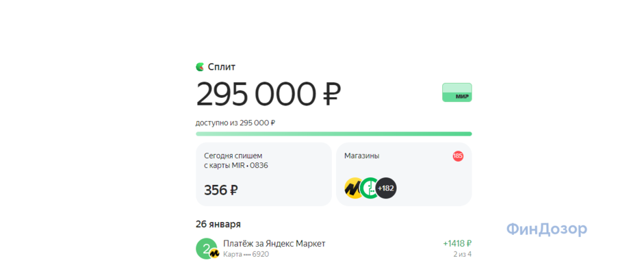This screenshot has height=263, width=644.
Task: Click the ФинДозор watermark logo
Action: pos(546,229)
